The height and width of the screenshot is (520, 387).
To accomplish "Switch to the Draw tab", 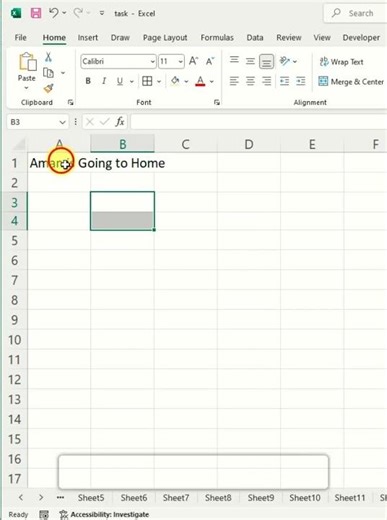I will pyautogui.click(x=120, y=37).
